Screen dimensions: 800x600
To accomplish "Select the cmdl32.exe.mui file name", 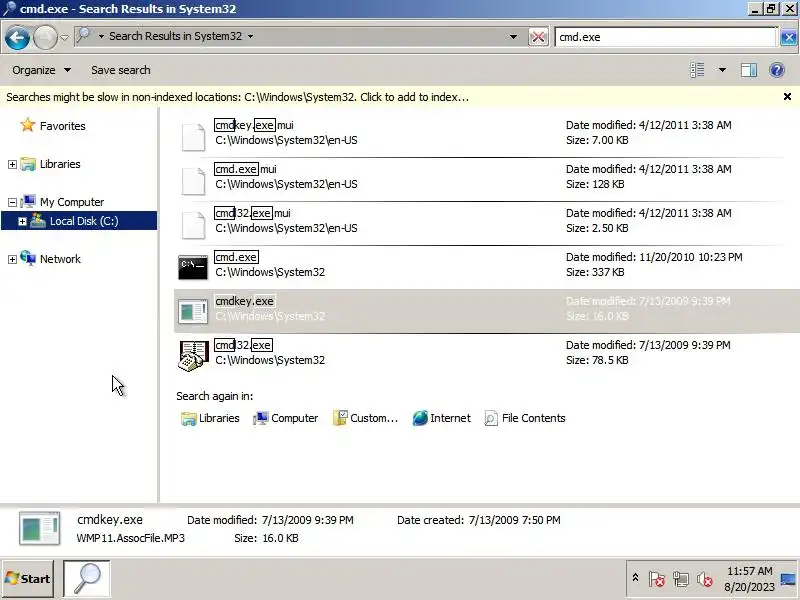I will click(x=253, y=213).
